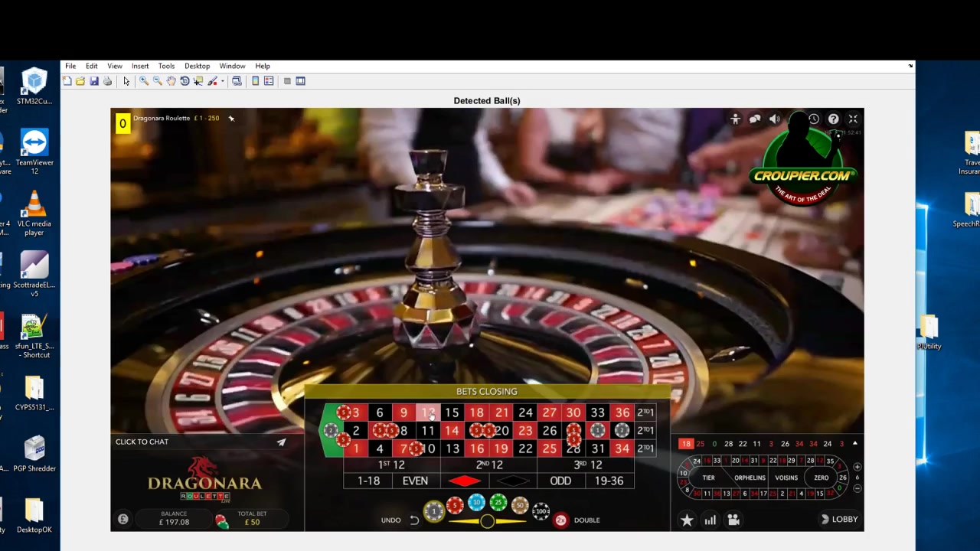Open the Tools menu
Viewport: 980px width, 551px height.
click(166, 66)
